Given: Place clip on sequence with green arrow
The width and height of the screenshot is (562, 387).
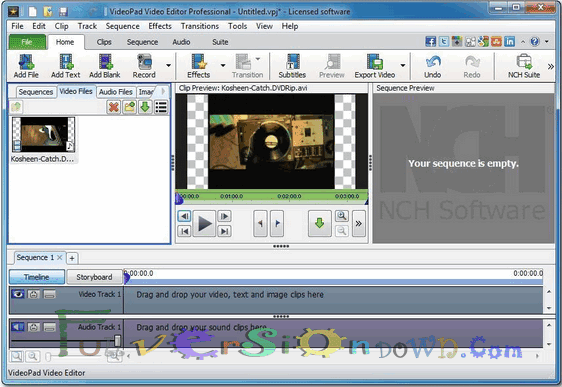Looking at the screenshot, I should (x=319, y=223).
